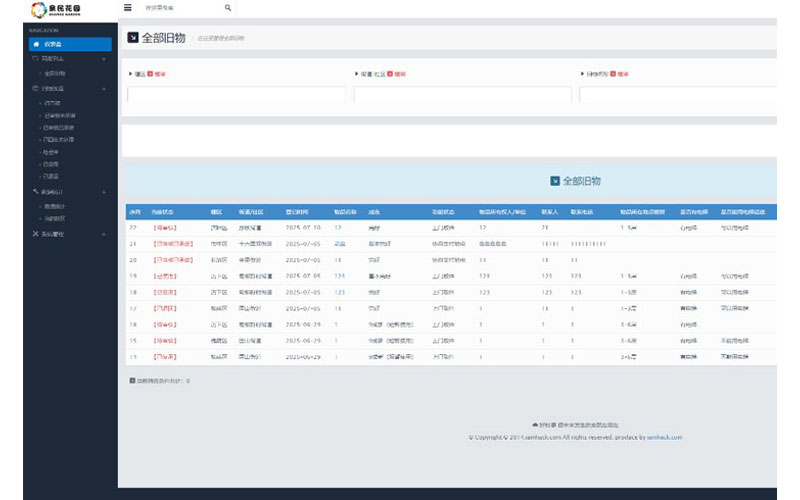Click the hamburger menu icon in top bar
Screen dimensions: 800x500
coord(127,8)
